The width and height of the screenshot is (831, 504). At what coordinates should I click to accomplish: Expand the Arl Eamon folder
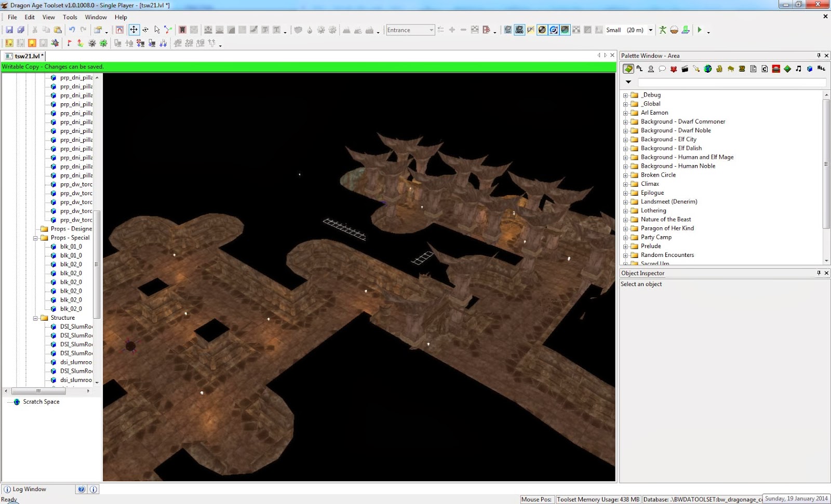click(625, 113)
